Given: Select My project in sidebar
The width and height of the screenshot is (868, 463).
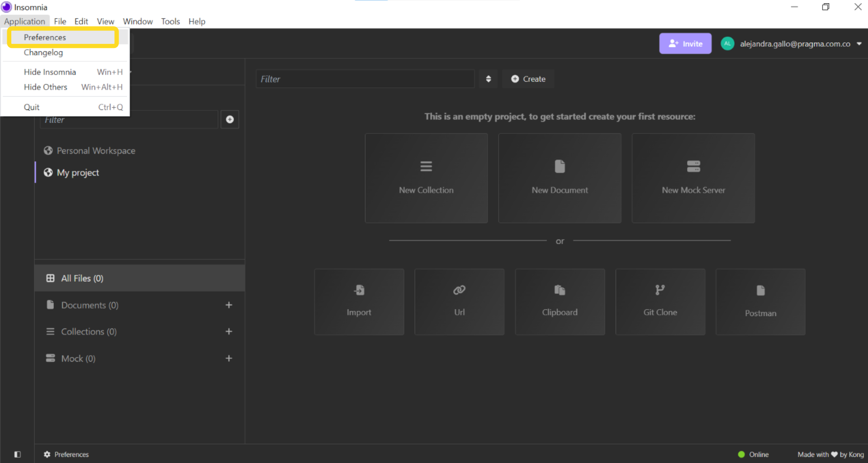Looking at the screenshot, I should (x=78, y=172).
